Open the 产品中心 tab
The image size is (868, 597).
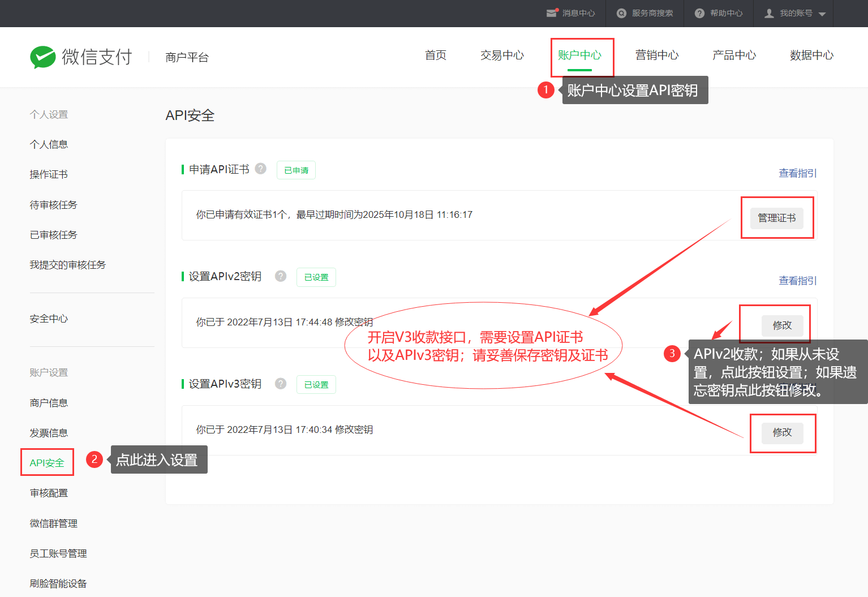coord(734,55)
